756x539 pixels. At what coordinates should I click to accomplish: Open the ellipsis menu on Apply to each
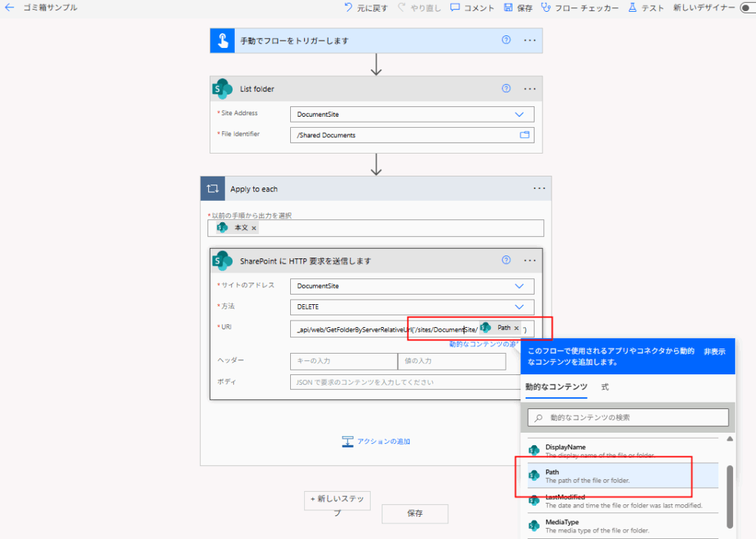click(540, 188)
